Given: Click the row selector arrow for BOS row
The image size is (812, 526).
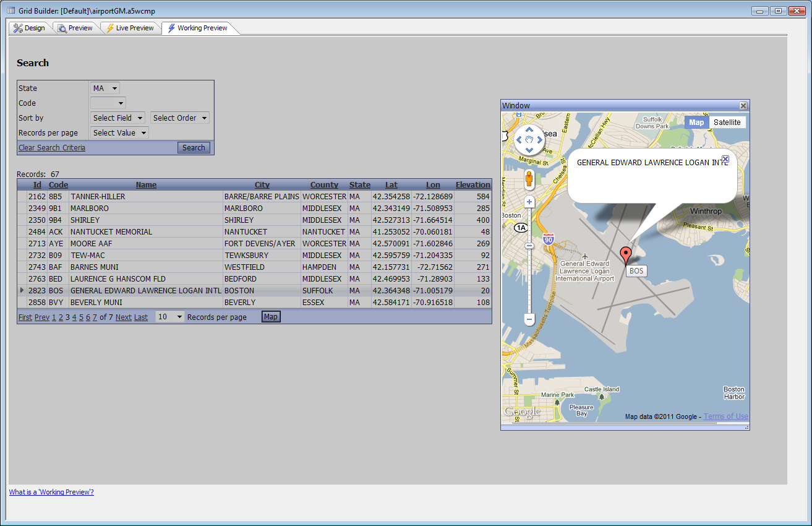Looking at the screenshot, I should tap(22, 290).
